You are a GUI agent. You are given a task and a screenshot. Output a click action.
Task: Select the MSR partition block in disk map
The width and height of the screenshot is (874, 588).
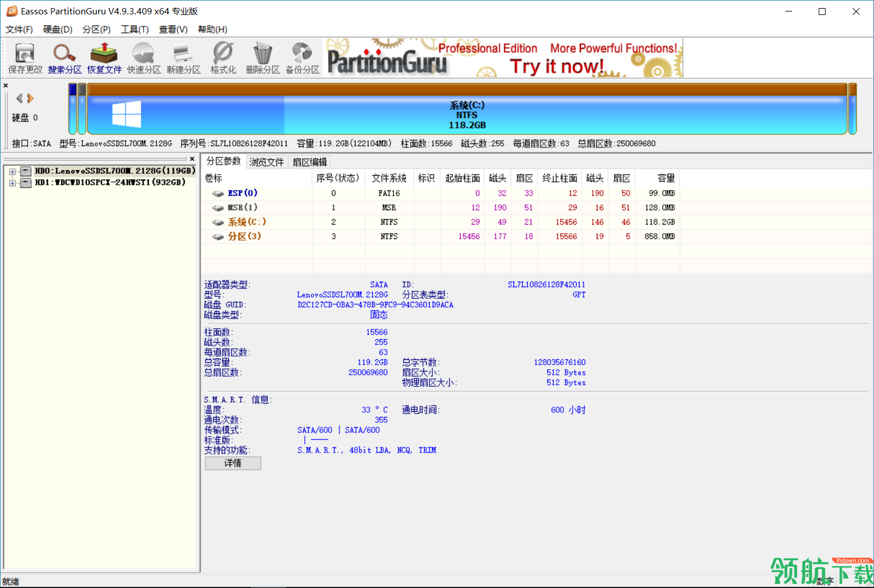click(82, 109)
